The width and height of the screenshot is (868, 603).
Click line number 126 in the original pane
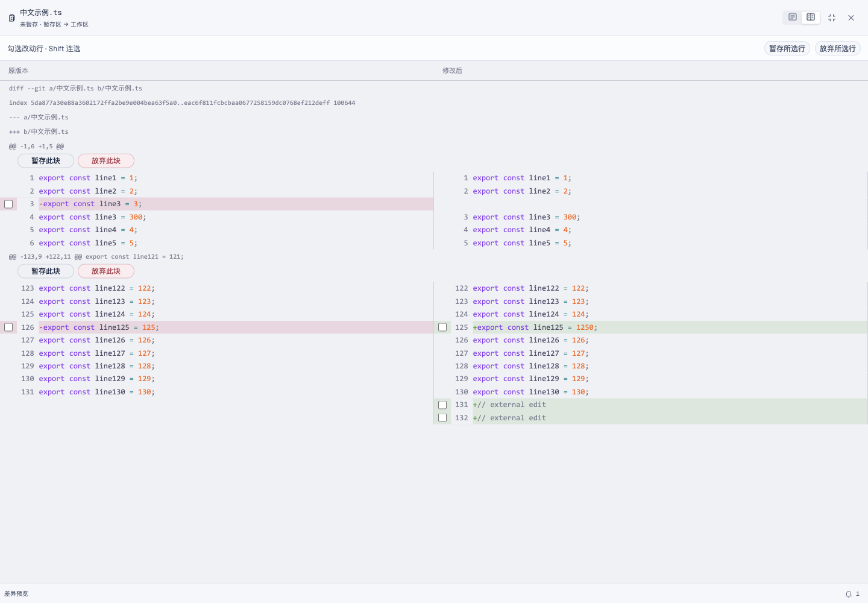28,327
